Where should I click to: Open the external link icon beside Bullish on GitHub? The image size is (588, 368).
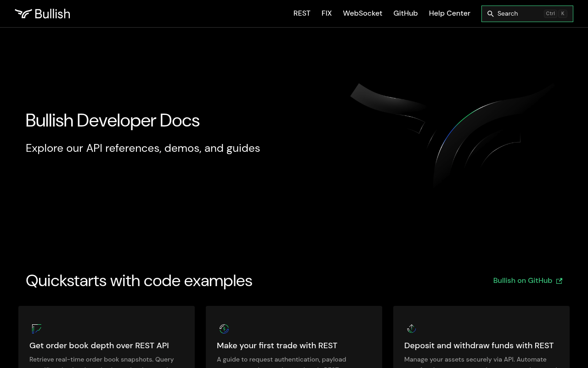tap(559, 281)
